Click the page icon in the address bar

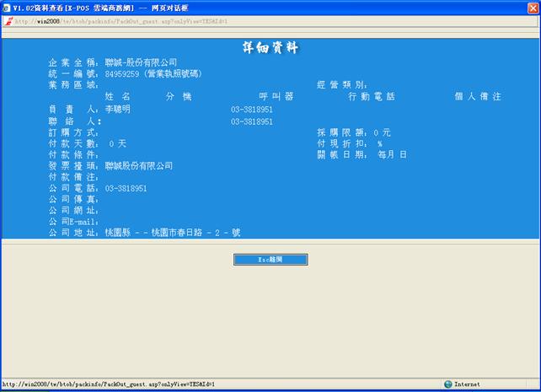pyautogui.click(x=8, y=21)
